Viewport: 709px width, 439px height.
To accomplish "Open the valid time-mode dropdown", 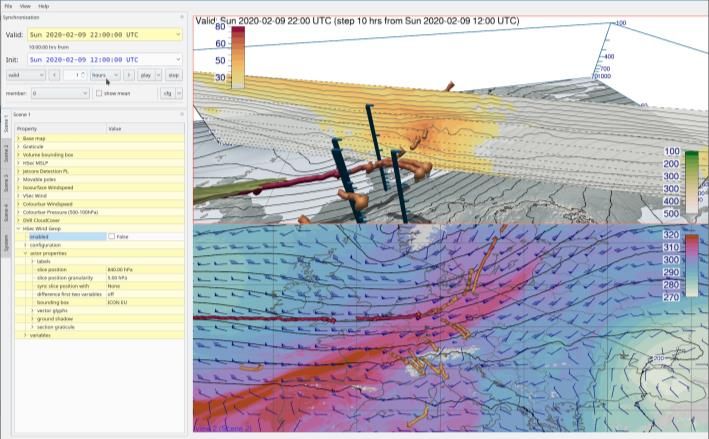I will click(26, 75).
